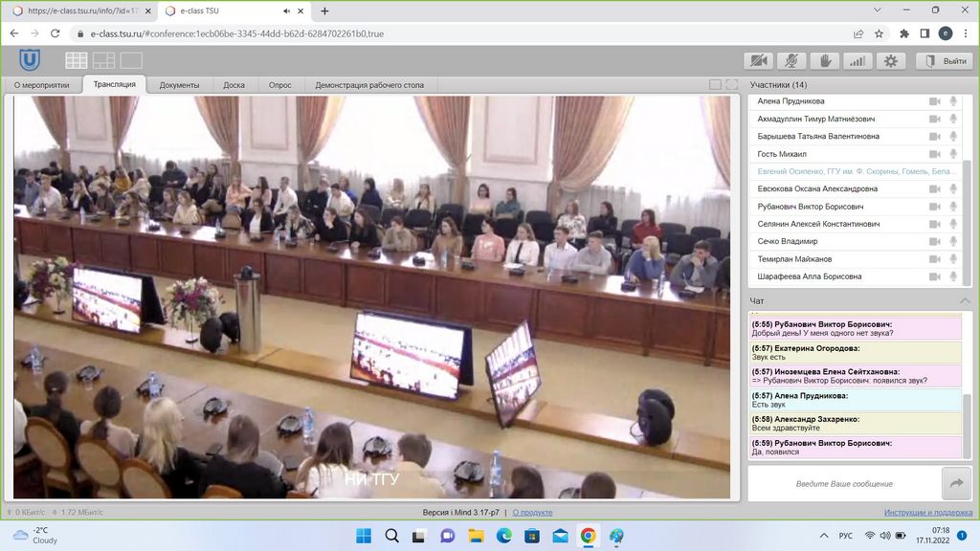980x551 pixels.
Task: Collapse the Участники panel with the chevron
Action: tap(965, 85)
